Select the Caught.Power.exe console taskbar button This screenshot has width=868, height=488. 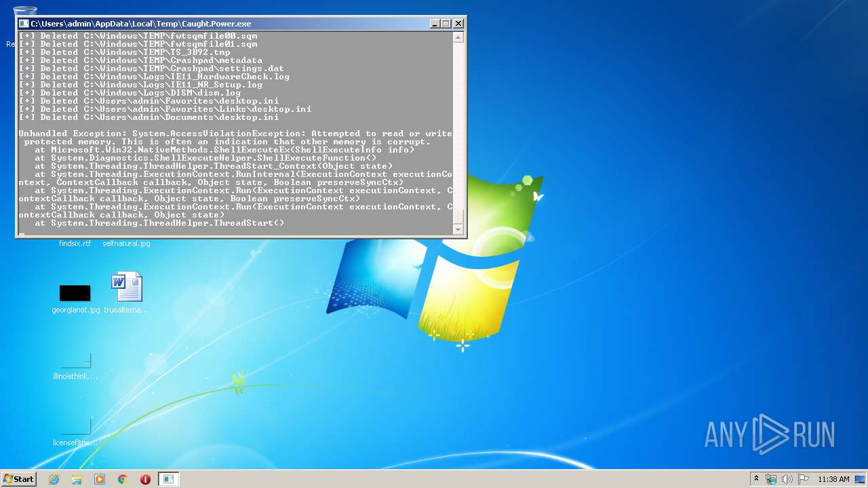coord(168,479)
